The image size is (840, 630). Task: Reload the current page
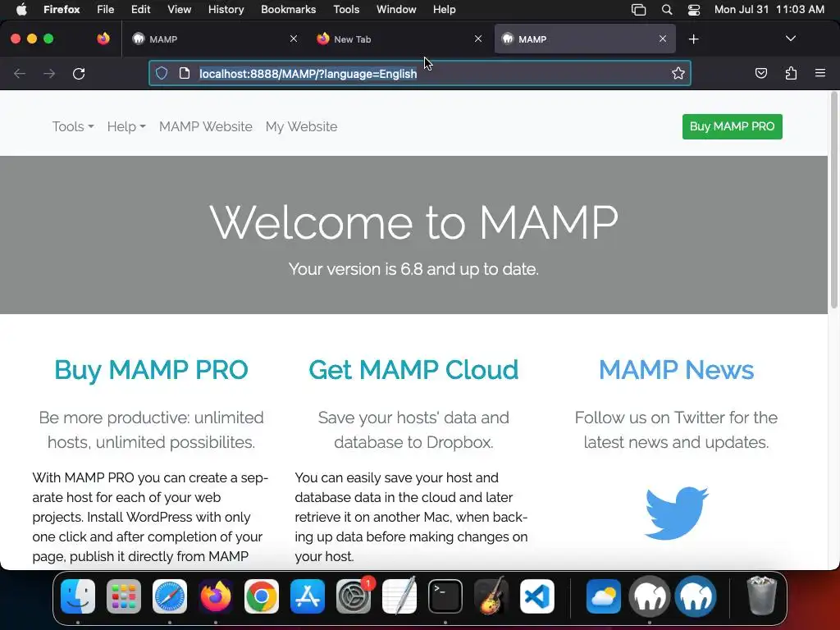(79, 73)
